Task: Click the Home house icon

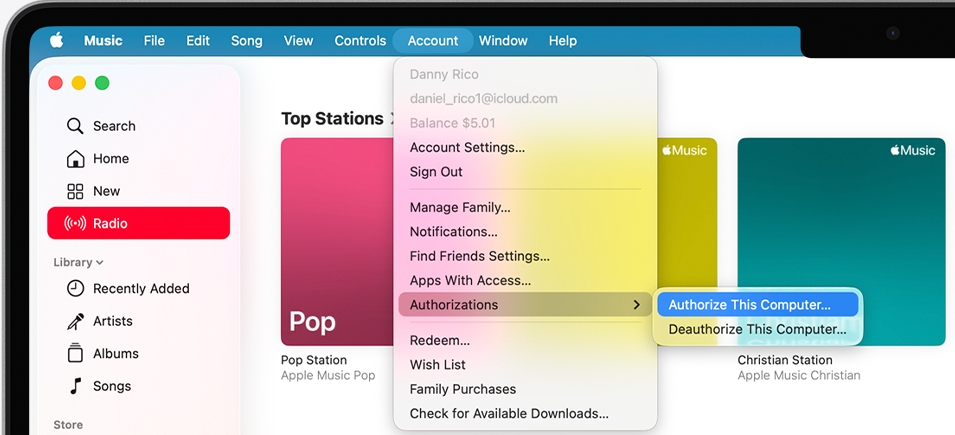Action: click(x=75, y=158)
